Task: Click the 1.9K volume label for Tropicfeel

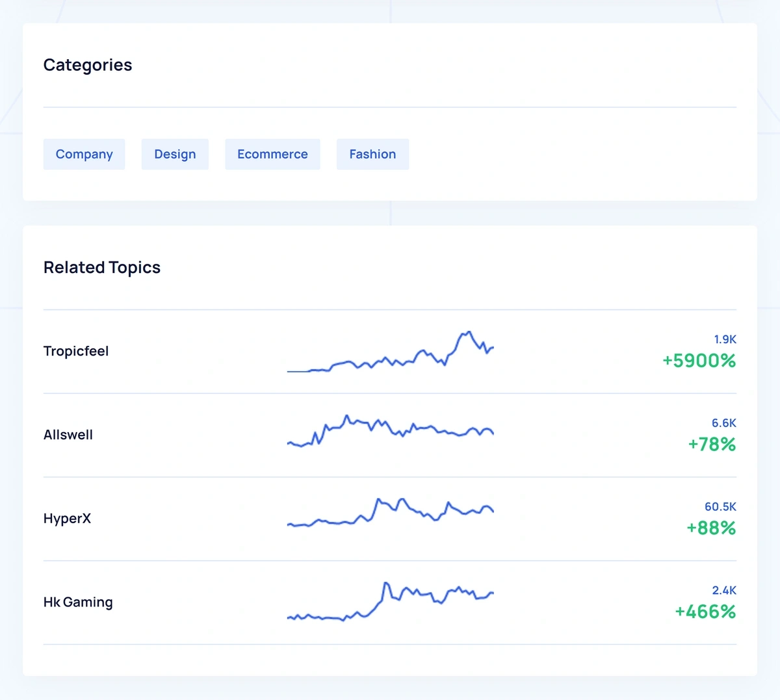Action: (x=724, y=339)
